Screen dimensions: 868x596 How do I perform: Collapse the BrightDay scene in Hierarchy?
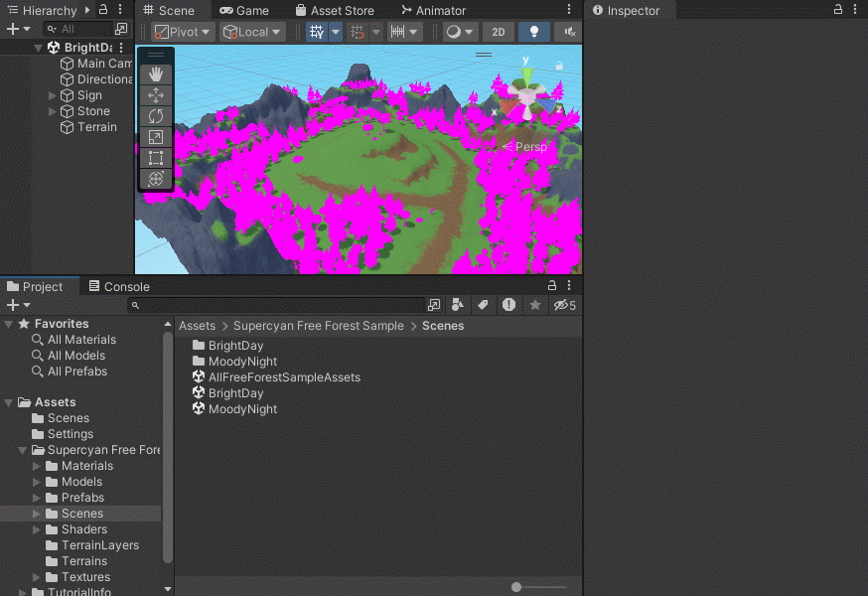(x=38, y=48)
